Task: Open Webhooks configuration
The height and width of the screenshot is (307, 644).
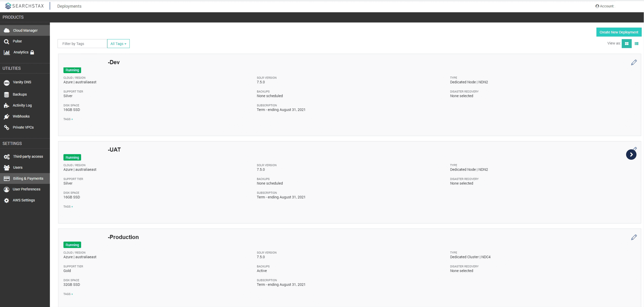Action: pyautogui.click(x=21, y=116)
